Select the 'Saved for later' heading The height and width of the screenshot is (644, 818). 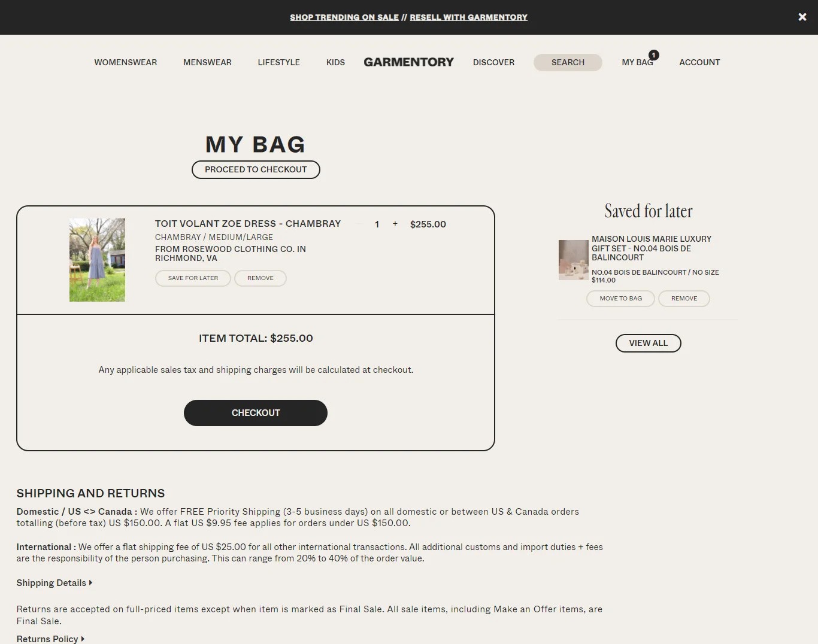[x=649, y=211]
